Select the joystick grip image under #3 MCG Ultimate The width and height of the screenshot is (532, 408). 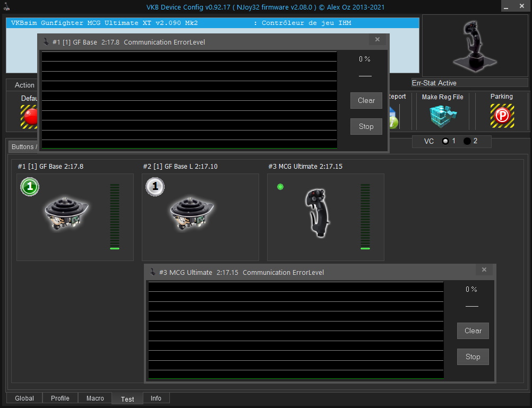[318, 213]
